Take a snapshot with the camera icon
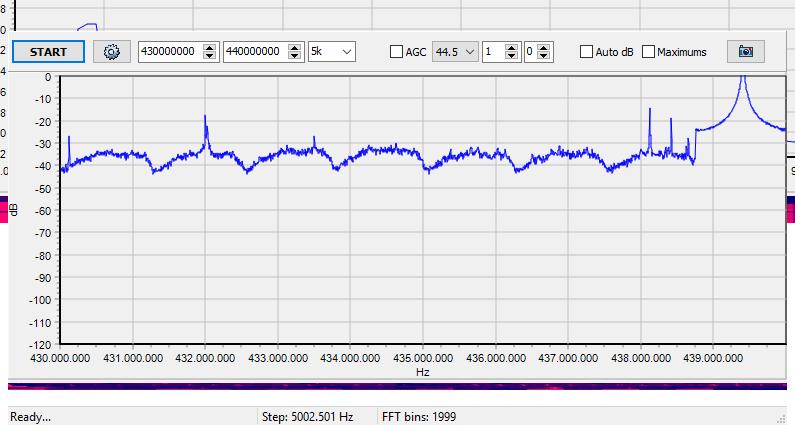The width and height of the screenshot is (795, 433). click(745, 52)
